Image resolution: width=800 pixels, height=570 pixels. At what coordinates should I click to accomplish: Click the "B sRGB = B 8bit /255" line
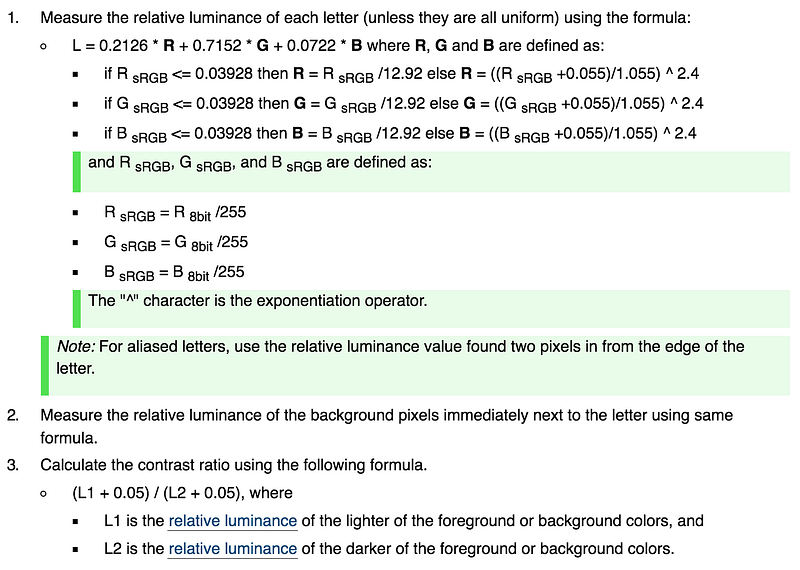click(x=174, y=272)
